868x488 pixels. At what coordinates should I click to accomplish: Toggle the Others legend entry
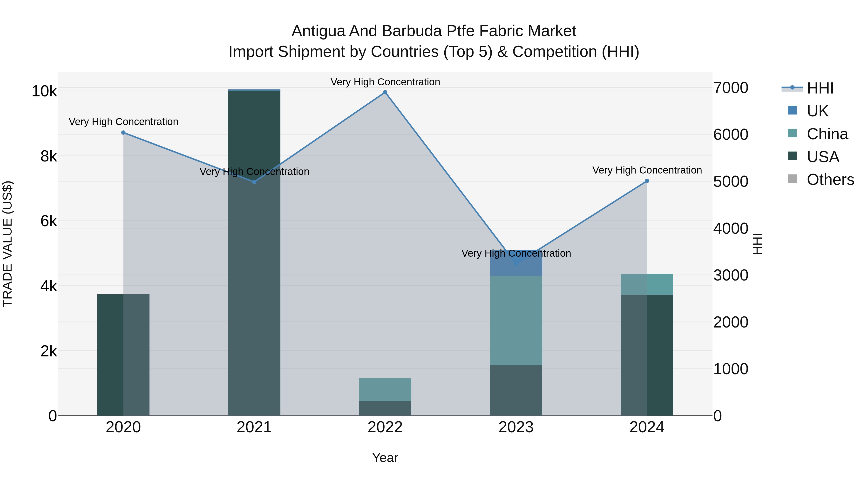[x=821, y=179]
